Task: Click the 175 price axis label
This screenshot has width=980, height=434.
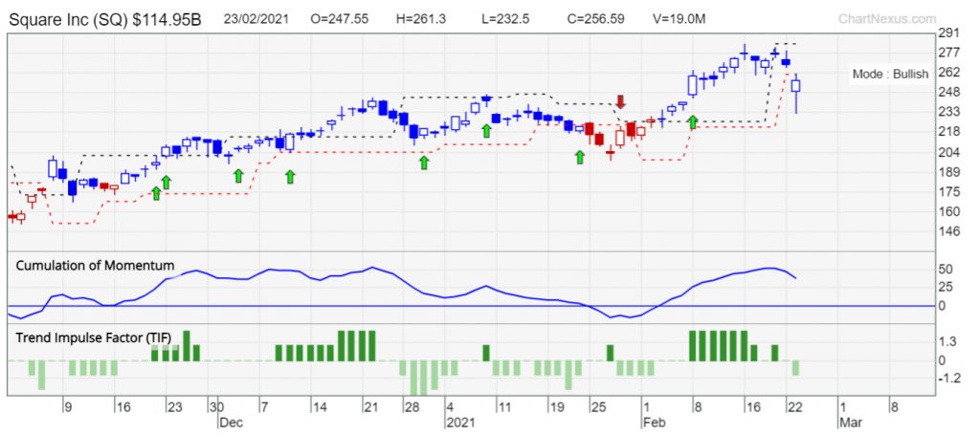Action: [949, 192]
